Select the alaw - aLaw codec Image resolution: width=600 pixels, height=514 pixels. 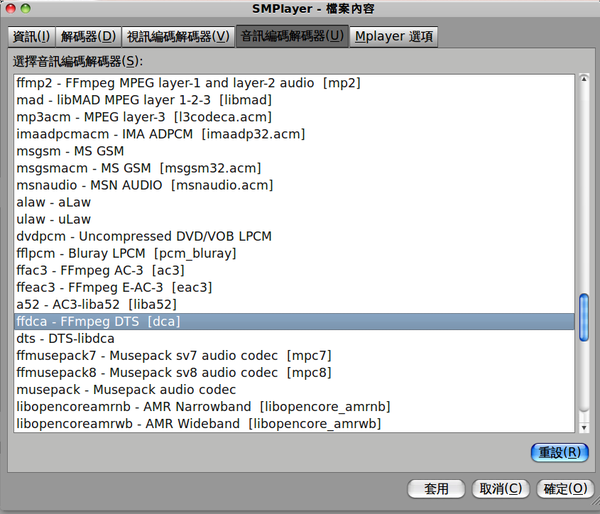(294, 202)
